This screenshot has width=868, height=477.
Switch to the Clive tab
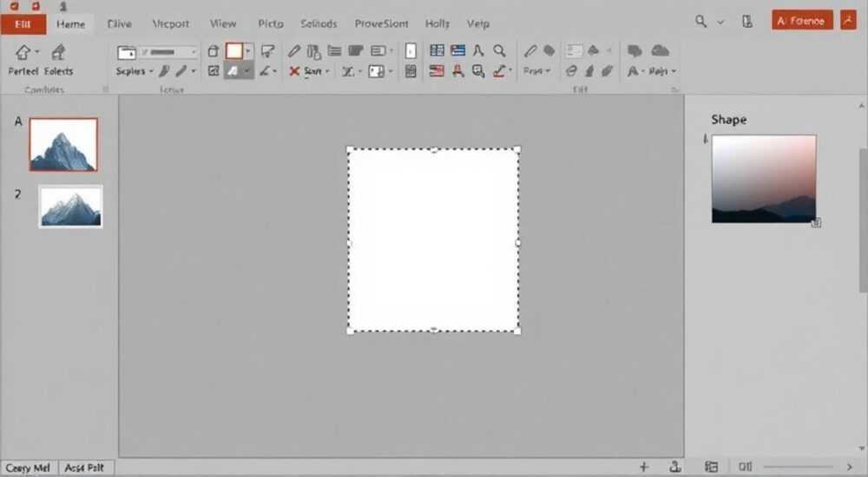[x=120, y=23]
